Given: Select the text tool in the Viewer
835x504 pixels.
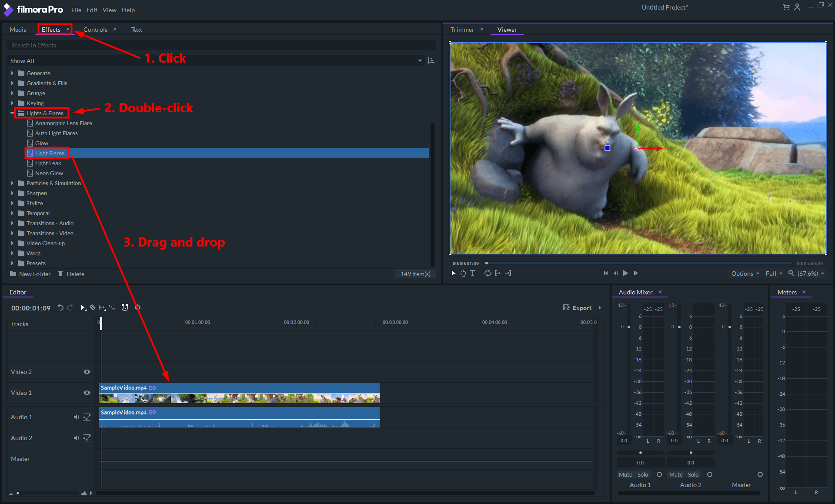Looking at the screenshot, I should (x=473, y=273).
